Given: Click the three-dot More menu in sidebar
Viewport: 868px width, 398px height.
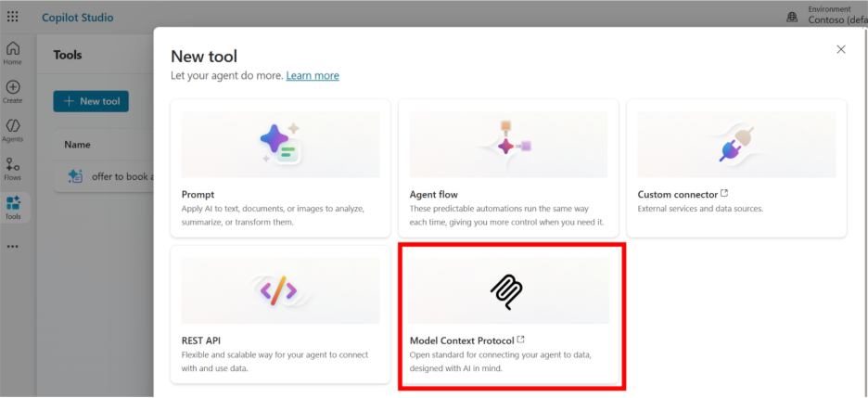Looking at the screenshot, I should coord(13,247).
